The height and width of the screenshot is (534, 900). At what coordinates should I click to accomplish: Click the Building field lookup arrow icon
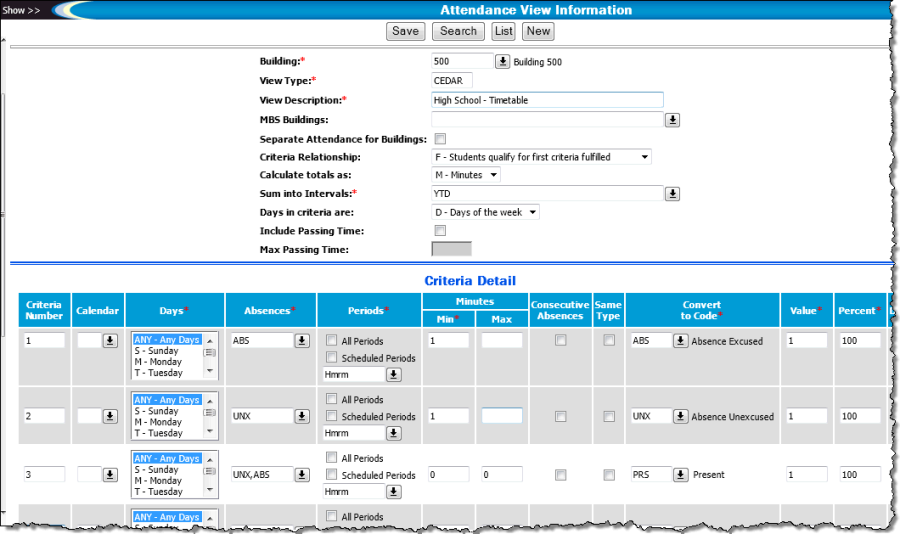pos(503,62)
